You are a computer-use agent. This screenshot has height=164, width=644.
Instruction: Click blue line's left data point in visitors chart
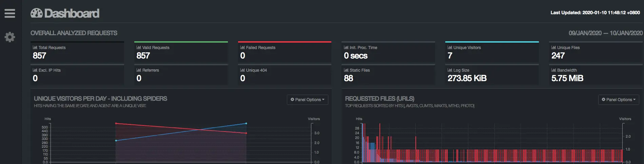point(116,141)
